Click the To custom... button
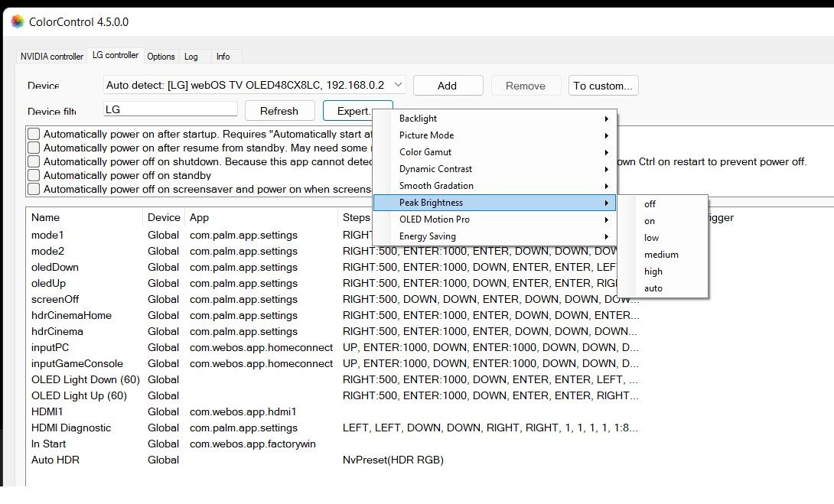Image resolution: width=834 pixels, height=504 pixels. (x=603, y=86)
